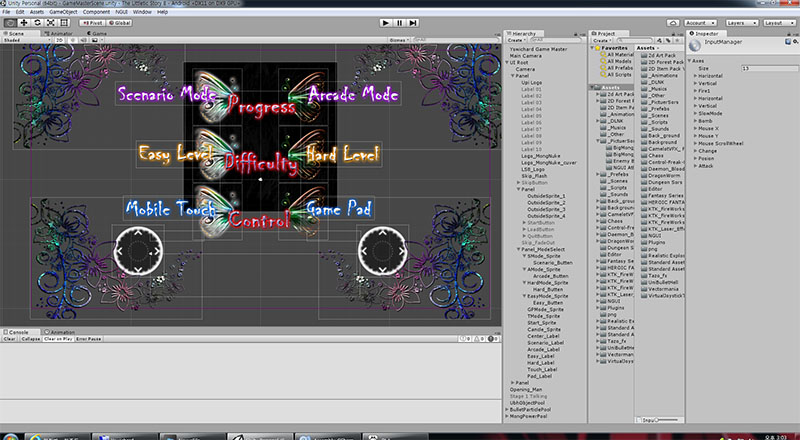Click the scene effects image icon
The image size is (800, 440).
[95, 40]
